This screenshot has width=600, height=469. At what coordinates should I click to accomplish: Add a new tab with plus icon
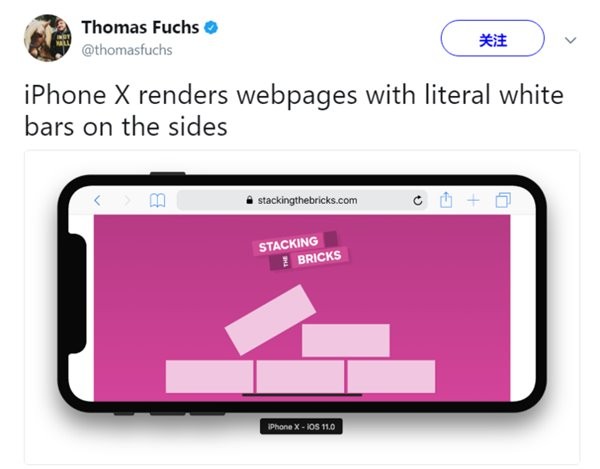coord(473,200)
